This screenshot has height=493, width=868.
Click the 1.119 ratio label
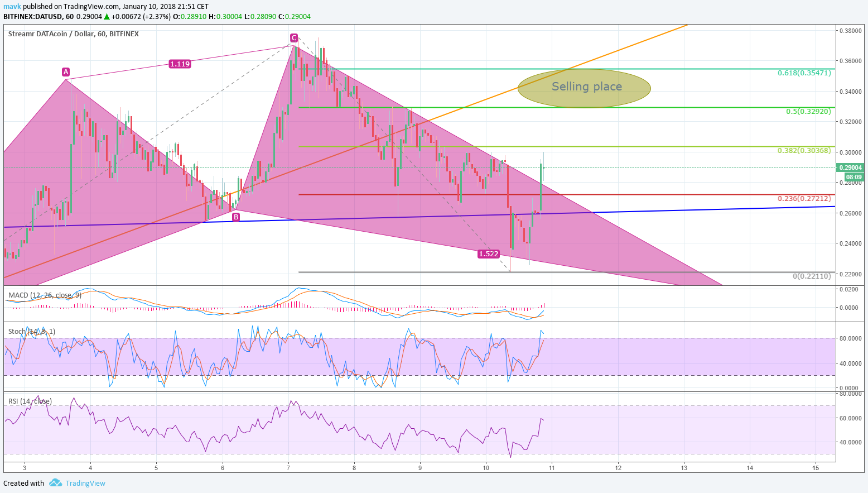(x=180, y=64)
